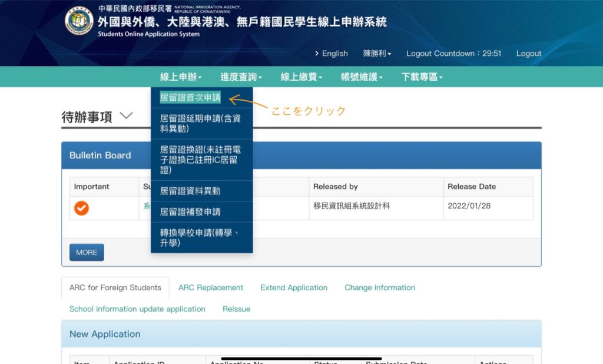This screenshot has width=603, height=364.
Task: Open the 陳勝利 user account dropdown
Action: 377,53
